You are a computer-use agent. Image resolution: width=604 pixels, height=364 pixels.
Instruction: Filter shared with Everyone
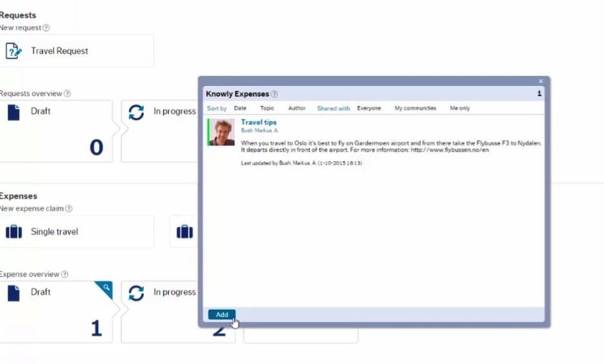click(x=369, y=108)
